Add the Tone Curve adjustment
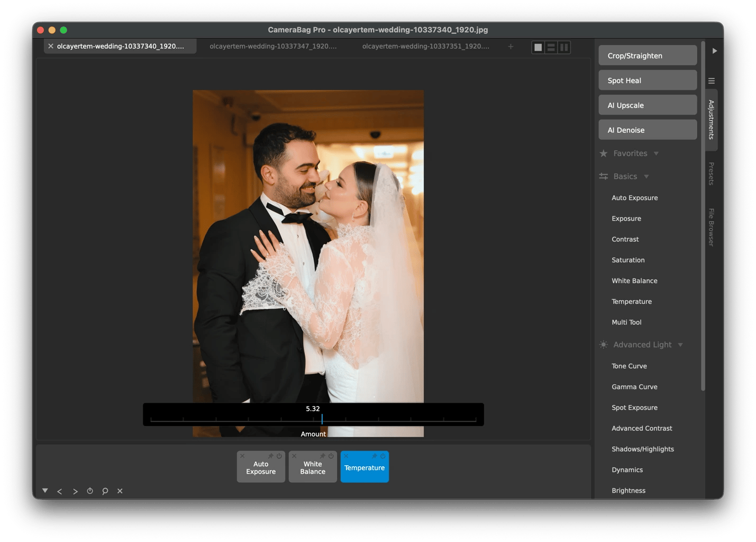This screenshot has width=756, height=542. pyautogui.click(x=629, y=366)
